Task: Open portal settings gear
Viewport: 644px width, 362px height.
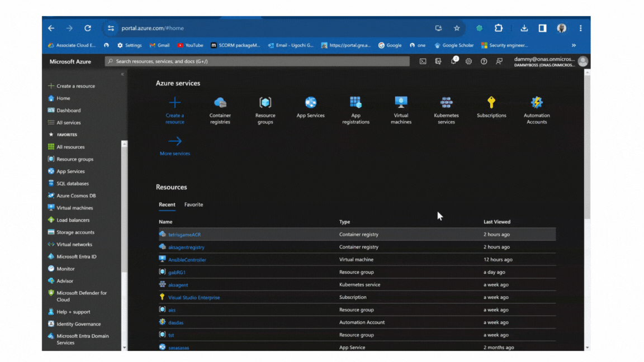Action: 468,61
